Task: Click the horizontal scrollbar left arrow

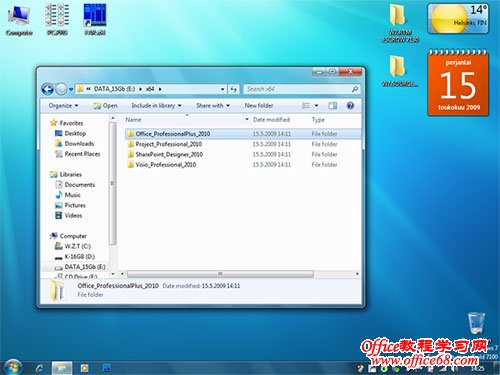Action: (x=122, y=274)
